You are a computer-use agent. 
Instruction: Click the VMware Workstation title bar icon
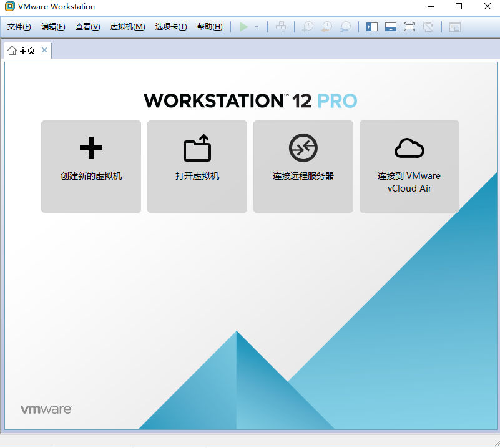click(x=9, y=6)
